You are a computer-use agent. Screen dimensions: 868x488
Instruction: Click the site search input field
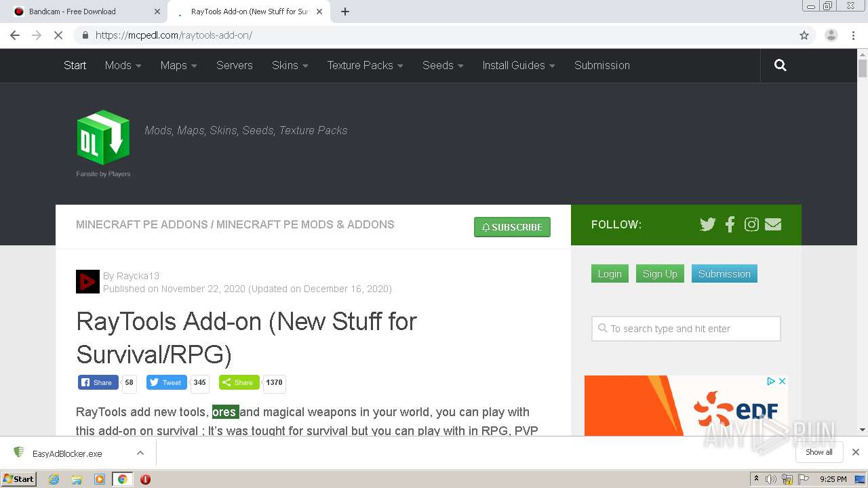click(686, 329)
